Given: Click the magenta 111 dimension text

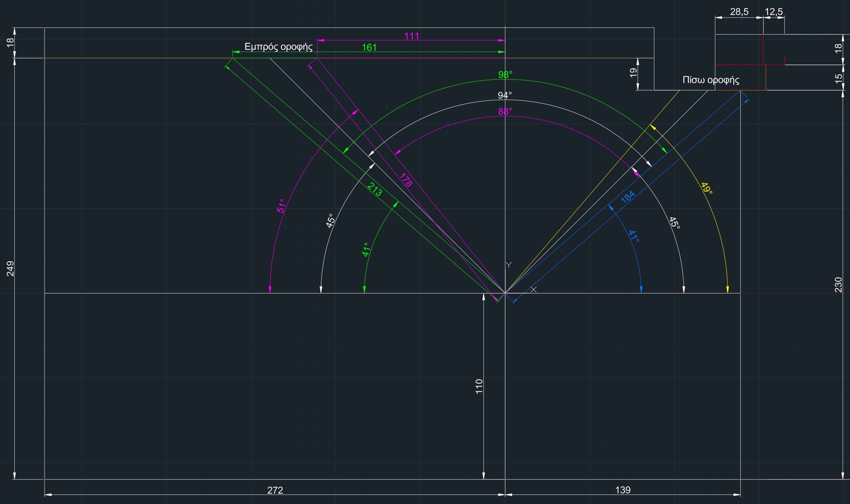Looking at the screenshot, I should 412,36.
